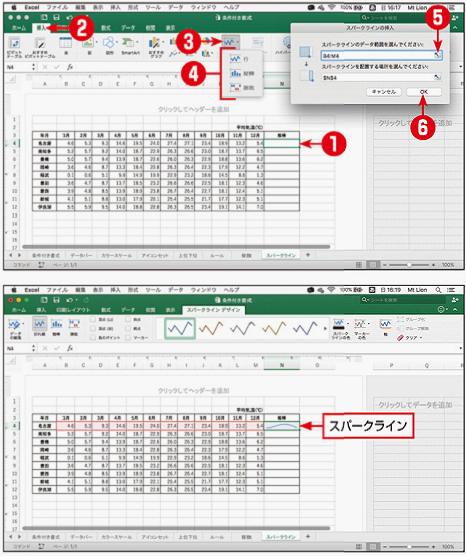Switch to normal view in upper window status bar

[x=359, y=265]
